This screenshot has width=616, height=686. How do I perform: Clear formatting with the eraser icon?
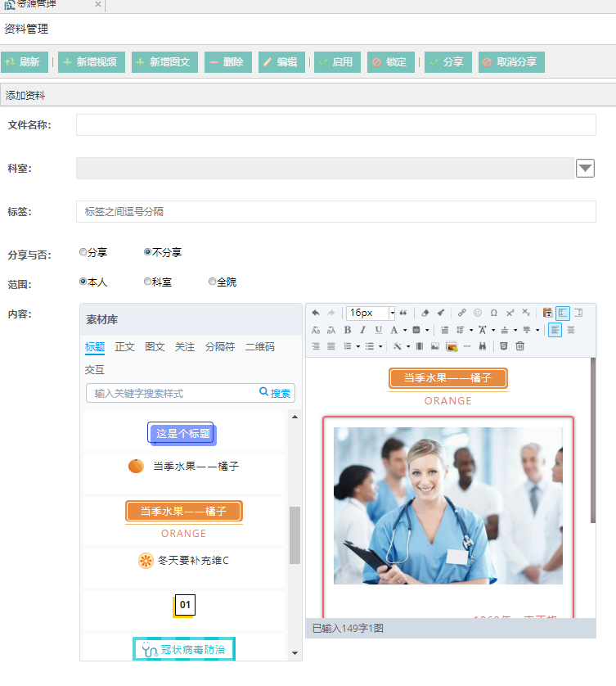point(425,313)
